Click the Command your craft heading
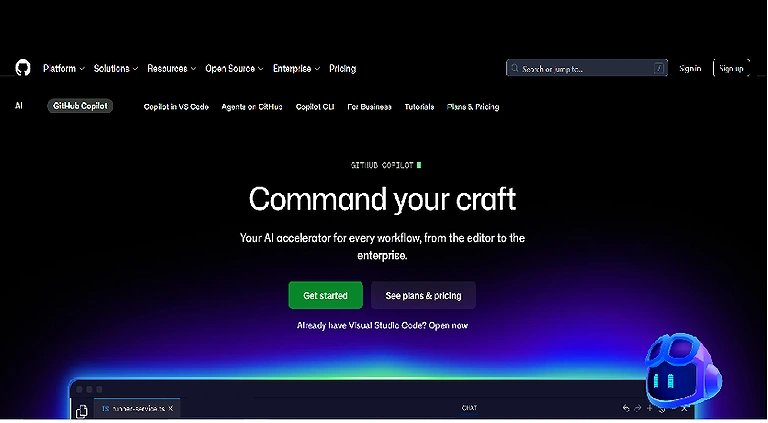This screenshot has height=423, width=768. point(383,199)
